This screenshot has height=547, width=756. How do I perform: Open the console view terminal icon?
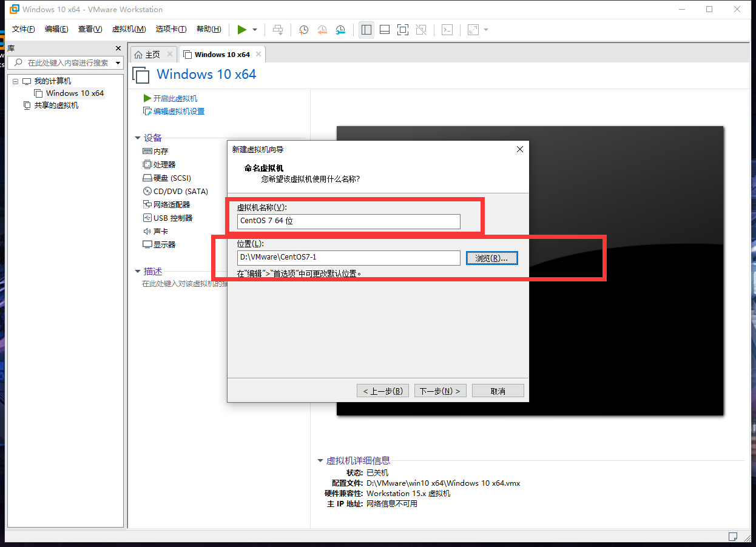447,29
